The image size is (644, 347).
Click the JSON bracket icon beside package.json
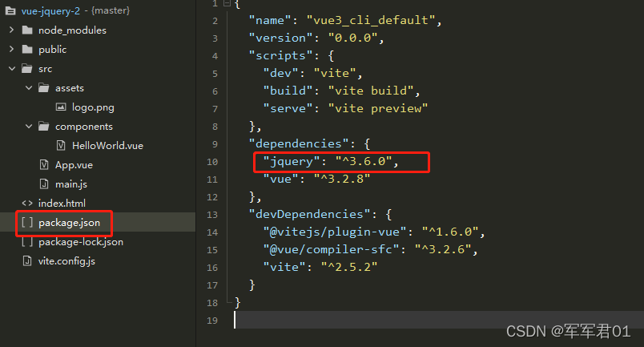(27, 223)
